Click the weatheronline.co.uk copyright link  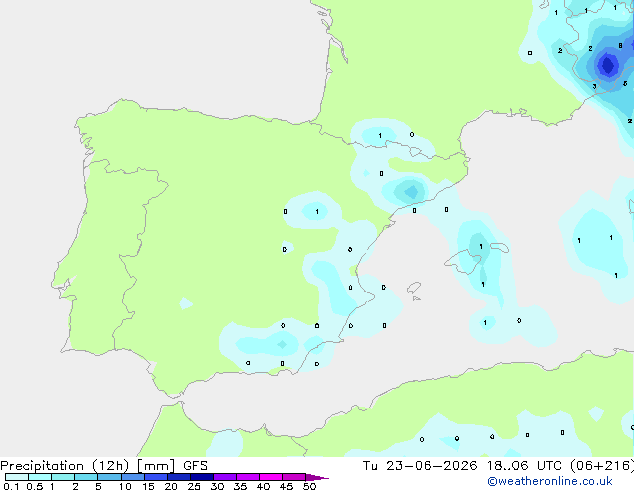(550, 481)
